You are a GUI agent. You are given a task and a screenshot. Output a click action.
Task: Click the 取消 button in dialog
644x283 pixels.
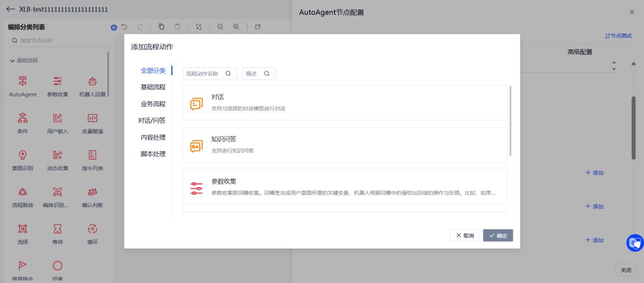click(x=465, y=235)
